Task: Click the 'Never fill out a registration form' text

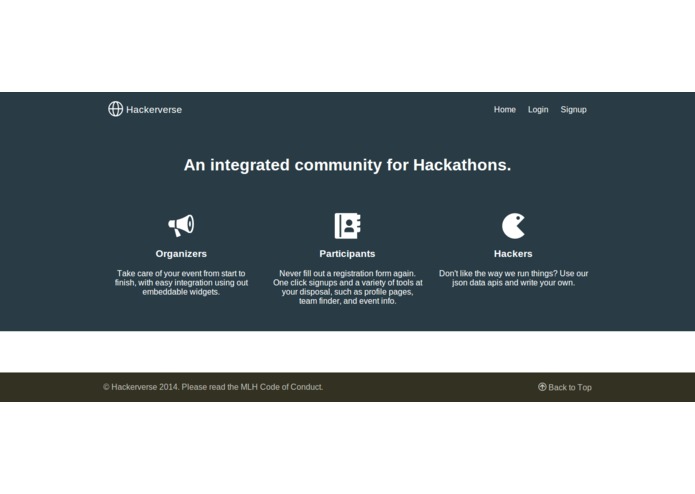Action: [x=348, y=287]
